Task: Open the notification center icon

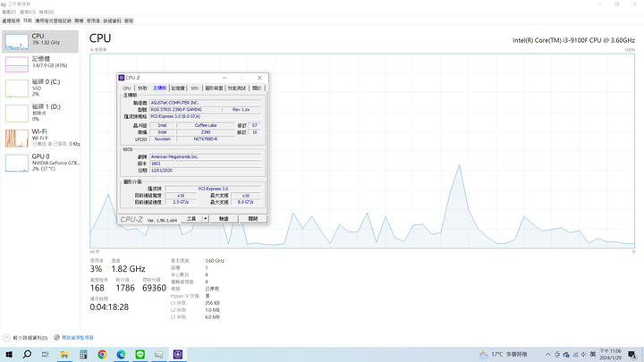Action: click(x=633, y=355)
